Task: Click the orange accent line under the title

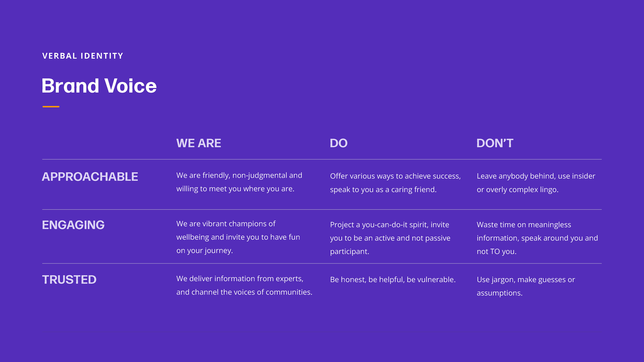Action: (x=51, y=107)
